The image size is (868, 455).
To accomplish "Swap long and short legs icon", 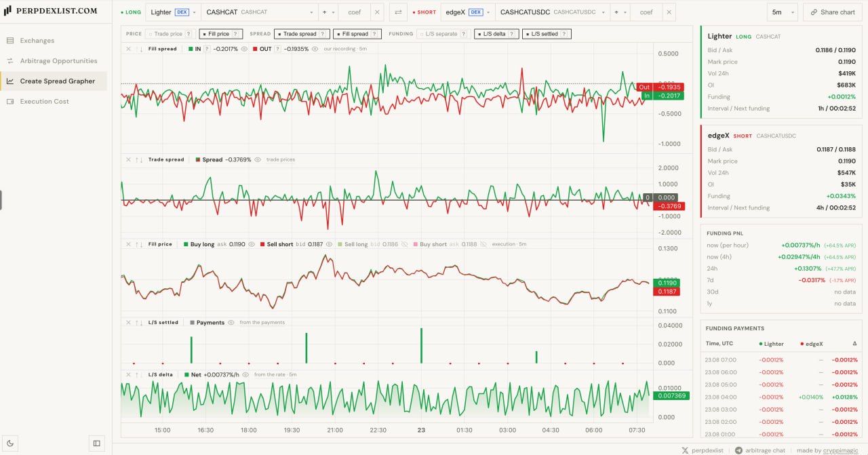I will click(397, 12).
